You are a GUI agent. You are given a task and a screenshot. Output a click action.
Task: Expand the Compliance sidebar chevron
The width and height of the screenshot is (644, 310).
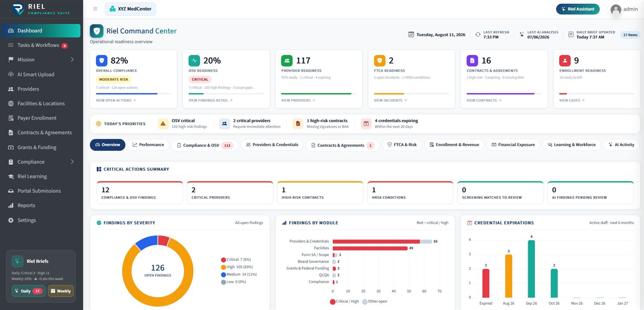[x=72, y=162]
